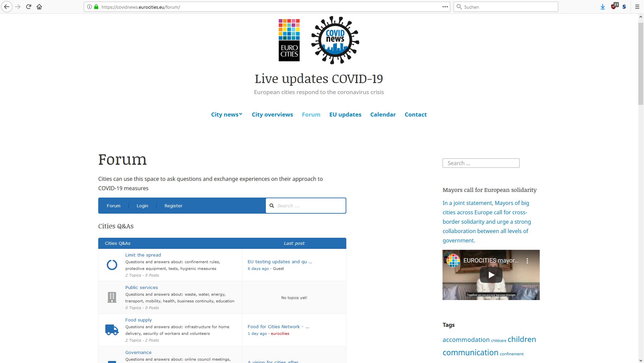This screenshot has width=644, height=363.
Task: Click the communication tag
Action: 470,353
